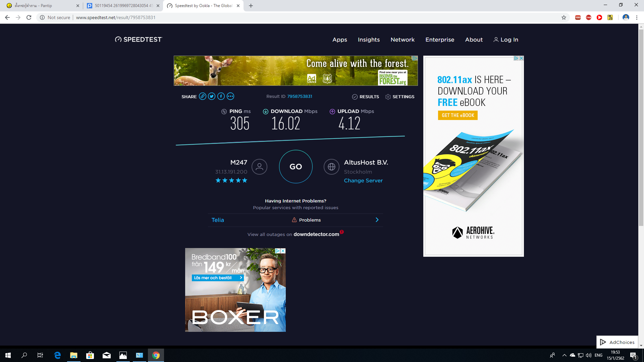Open AdChoices info on Aerohive ad
Image resolution: width=644 pixels, height=362 pixels.
(516, 58)
